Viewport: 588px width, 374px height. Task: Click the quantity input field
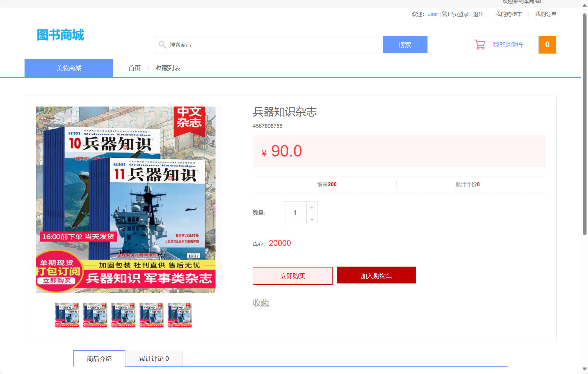(295, 212)
